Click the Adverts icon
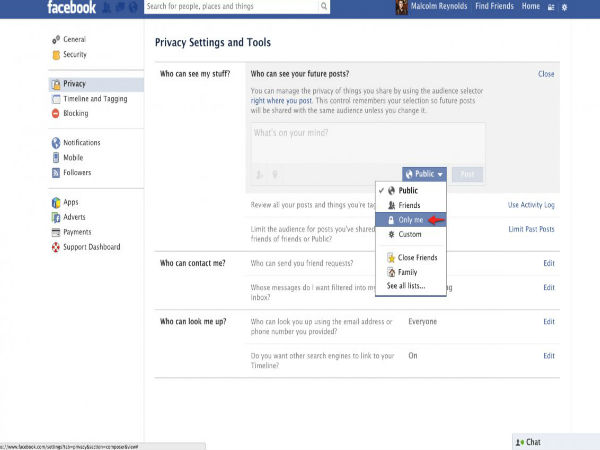This screenshot has height=450, width=600. click(56, 217)
